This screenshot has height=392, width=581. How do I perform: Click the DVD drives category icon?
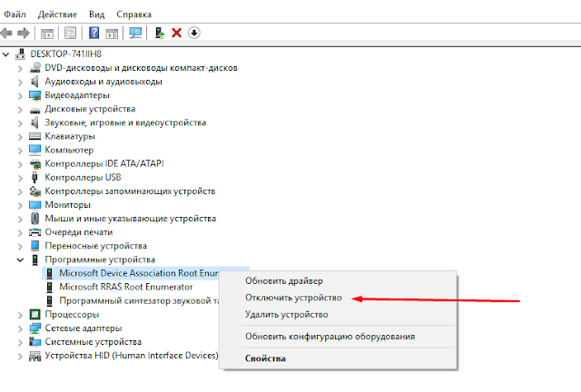pos(35,67)
